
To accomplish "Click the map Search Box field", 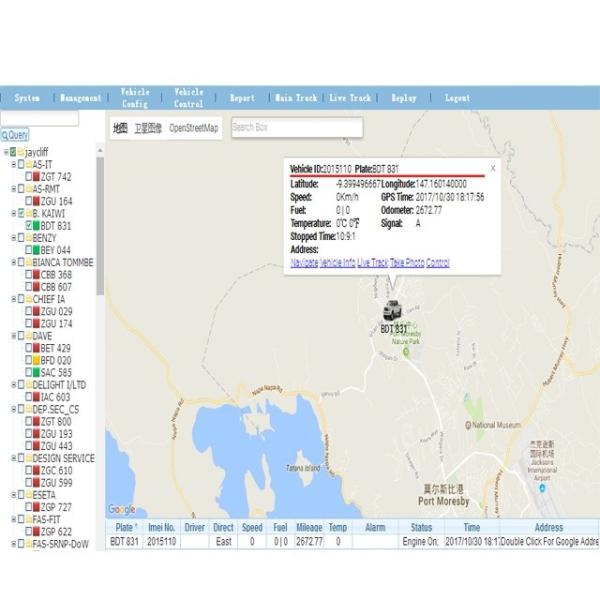I will pos(296,128).
